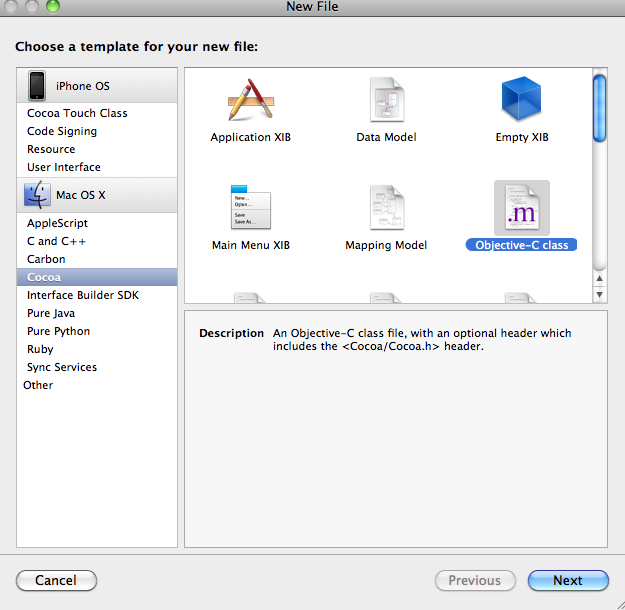Click the Objective-C description text
This screenshot has width=625, height=610.
(x=422, y=339)
